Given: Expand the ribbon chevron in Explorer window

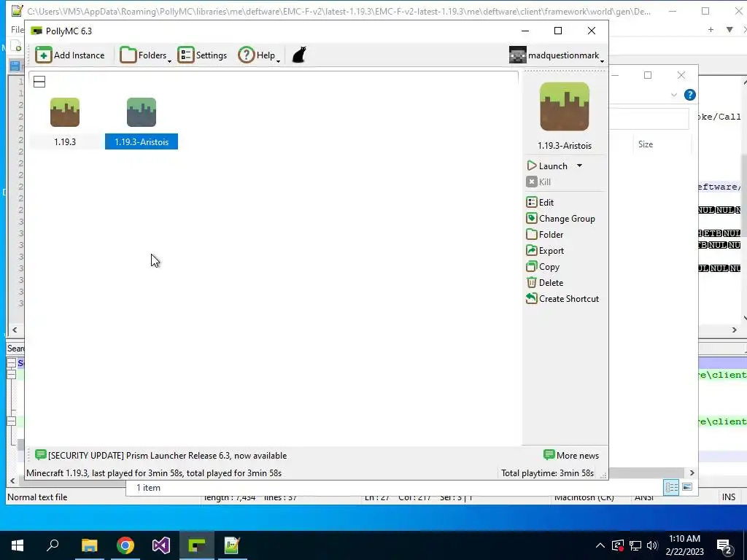Looking at the screenshot, I should pos(673,95).
